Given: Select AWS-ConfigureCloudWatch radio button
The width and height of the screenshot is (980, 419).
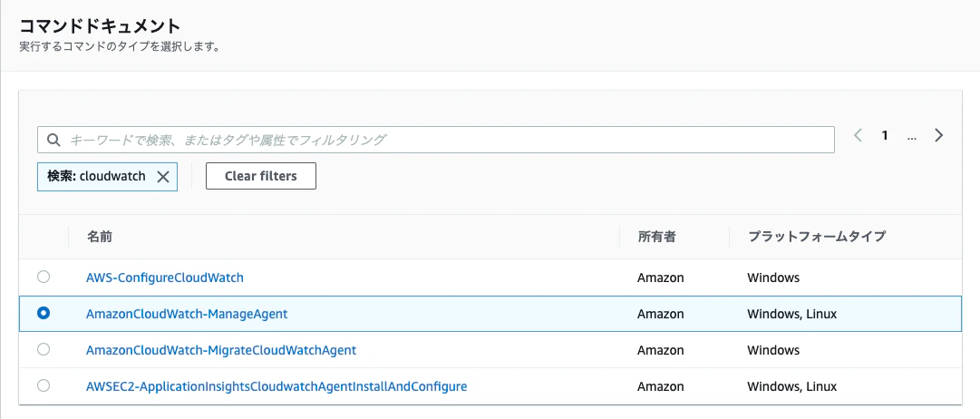Looking at the screenshot, I should coord(44,277).
